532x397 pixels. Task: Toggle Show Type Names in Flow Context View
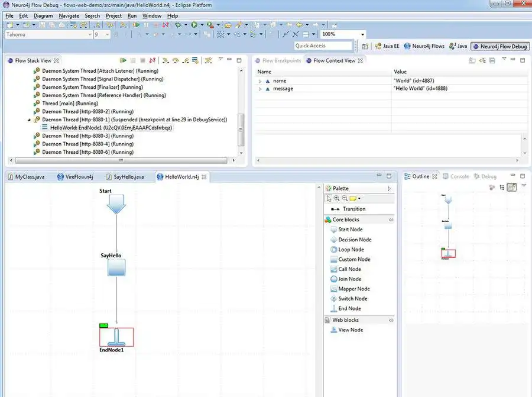pyautogui.click(x=472, y=60)
